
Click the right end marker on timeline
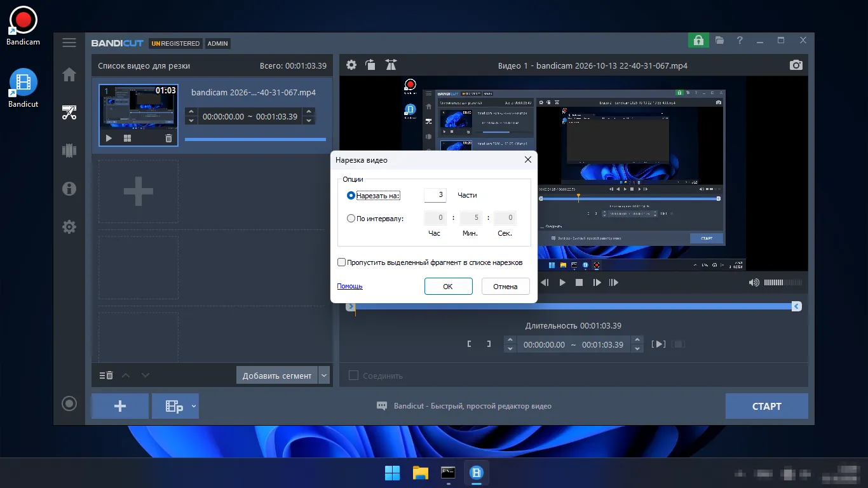796,306
